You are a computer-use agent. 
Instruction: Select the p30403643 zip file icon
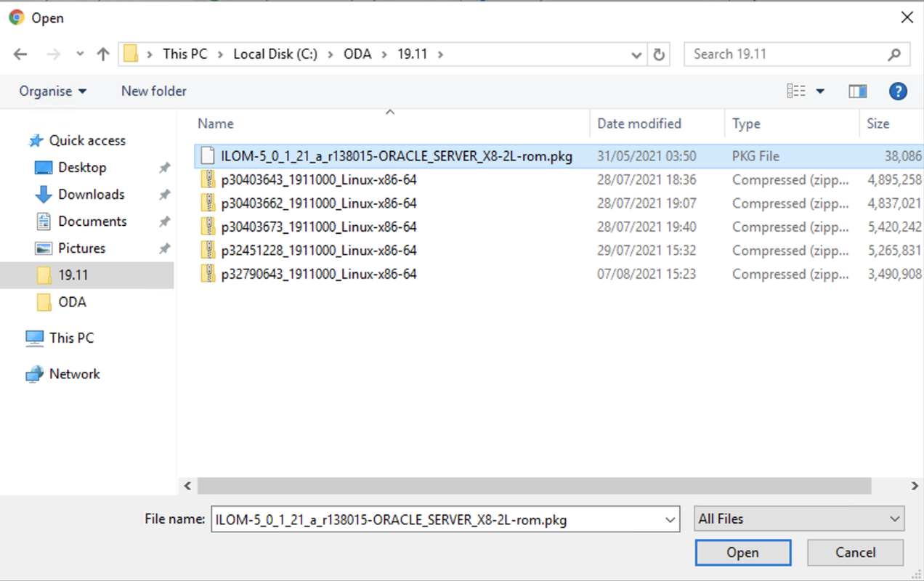208,179
